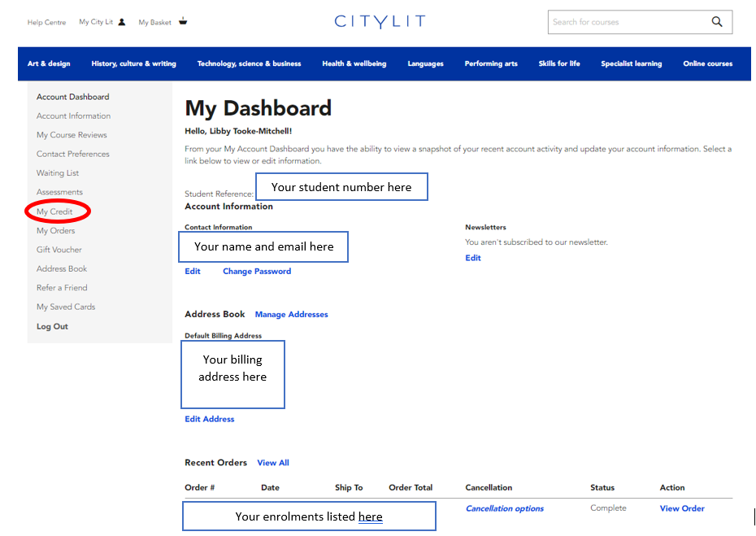Click the CITYLIT logo

click(x=379, y=22)
